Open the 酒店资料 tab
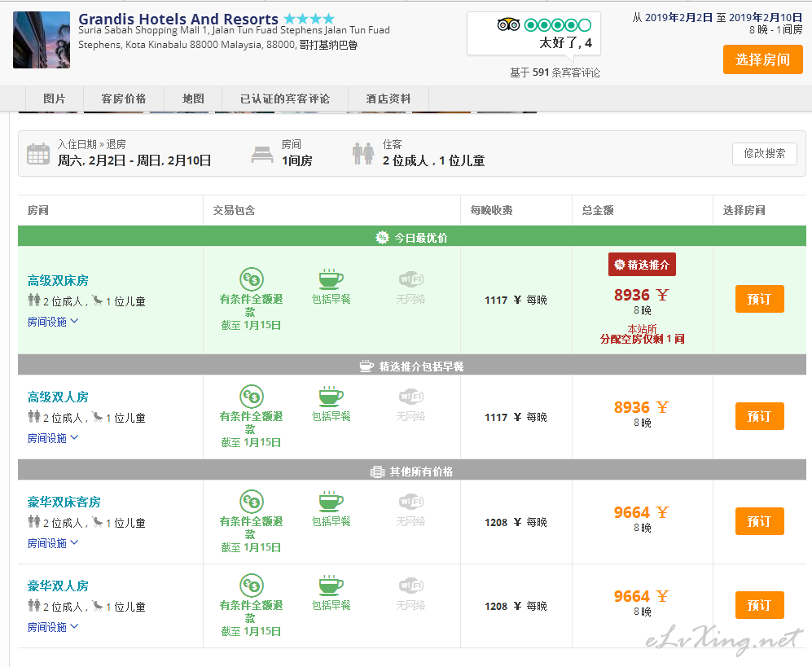Screen dimensions: 812x667 388,99
